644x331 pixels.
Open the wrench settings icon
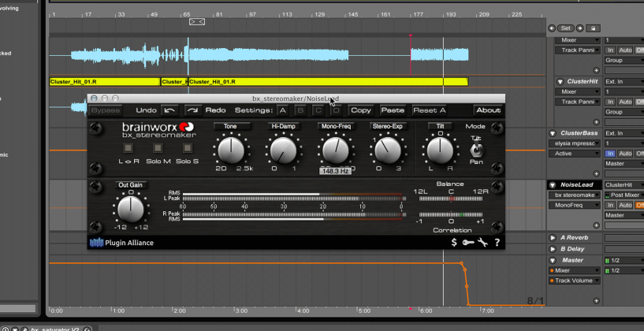tap(482, 243)
